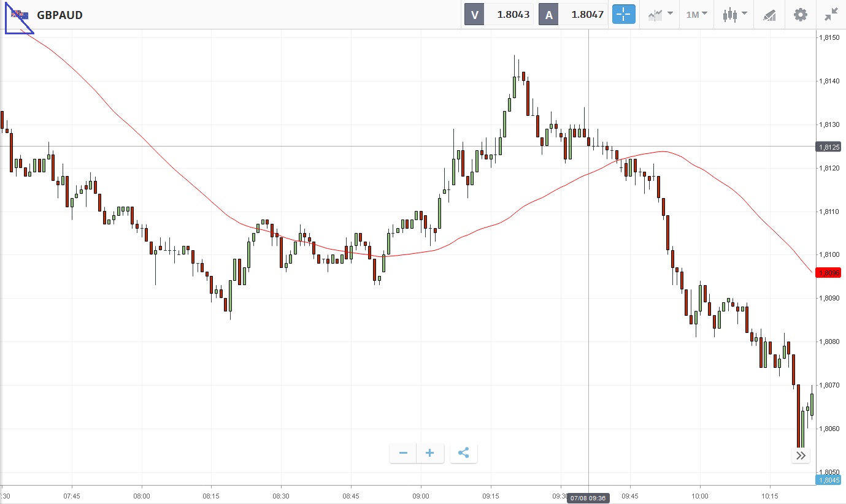Click the collapse chart arrows icon

(x=831, y=15)
